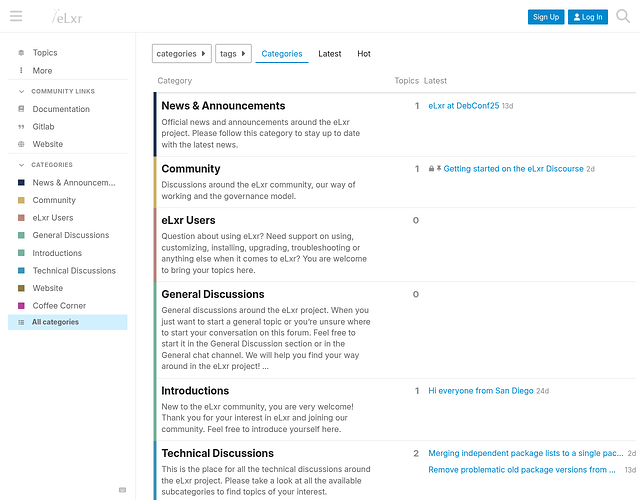Open keyboard shortcuts icon at sidebar bottom

click(x=122, y=490)
